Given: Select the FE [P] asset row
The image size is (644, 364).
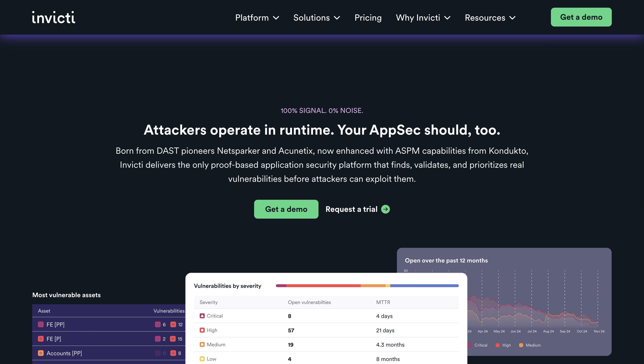Looking at the screenshot, I should coord(109,339).
